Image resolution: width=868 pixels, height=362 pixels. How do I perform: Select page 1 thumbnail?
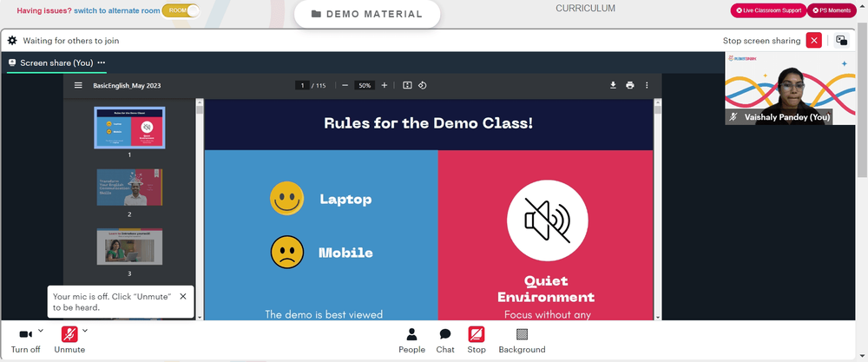[x=129, y=128]
